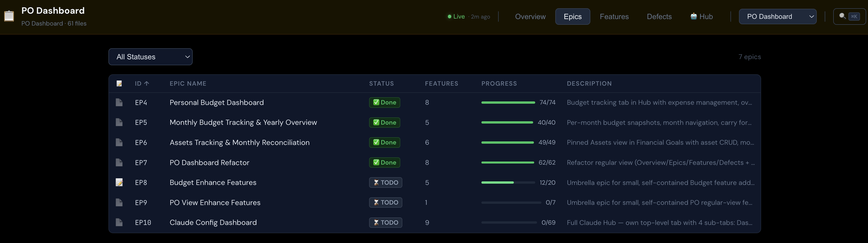Viewport: 868px width, 243px height.
Task: Click the notes icon in table header
Action: click(x=119, y=83)
